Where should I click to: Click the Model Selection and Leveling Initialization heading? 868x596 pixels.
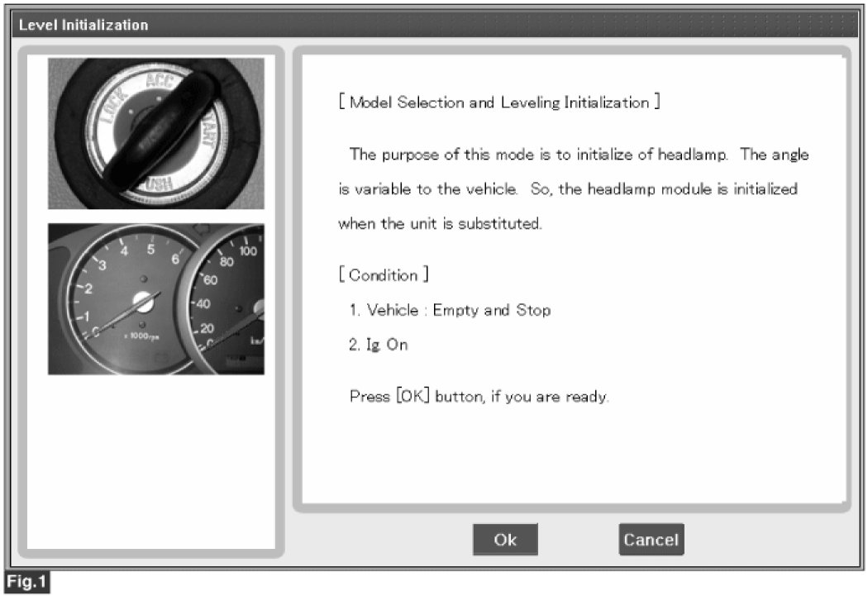[x=498, y=103]
